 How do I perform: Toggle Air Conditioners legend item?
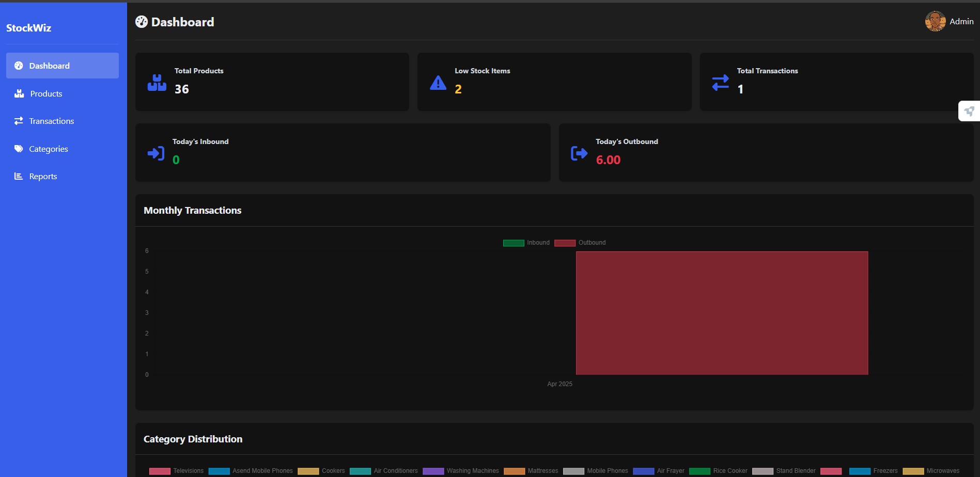pos(384,471)
